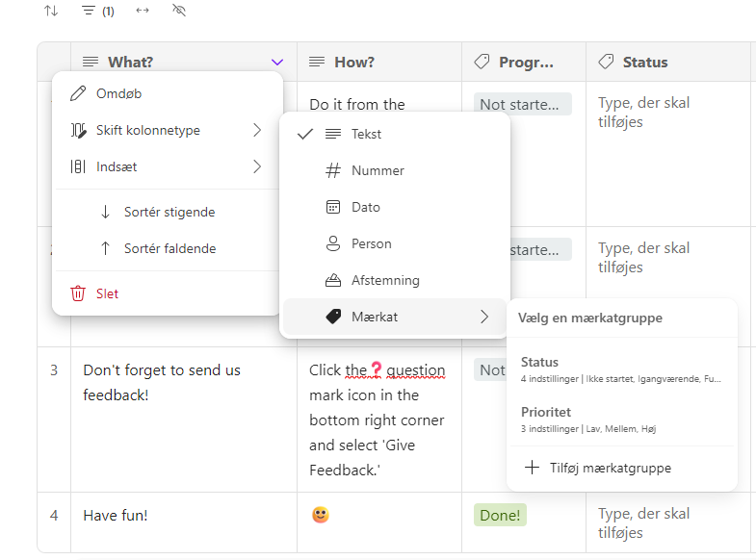Choose Sortér faldende
756x560 pixels.
click(x=167, y=248)
